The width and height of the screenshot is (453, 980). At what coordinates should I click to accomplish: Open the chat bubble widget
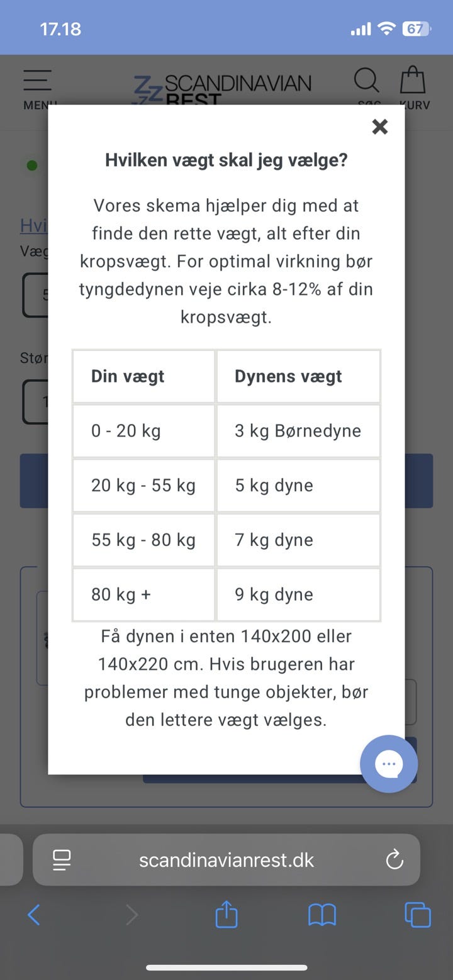click(389, 764)
